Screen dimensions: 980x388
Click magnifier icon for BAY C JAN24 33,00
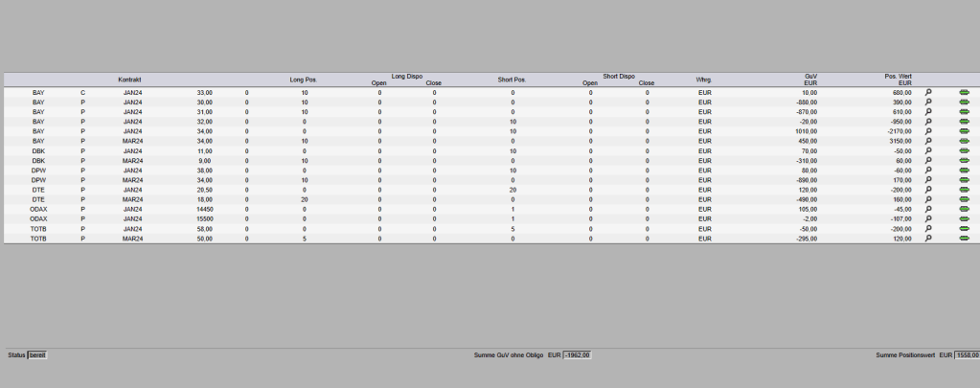coord(927,93)
